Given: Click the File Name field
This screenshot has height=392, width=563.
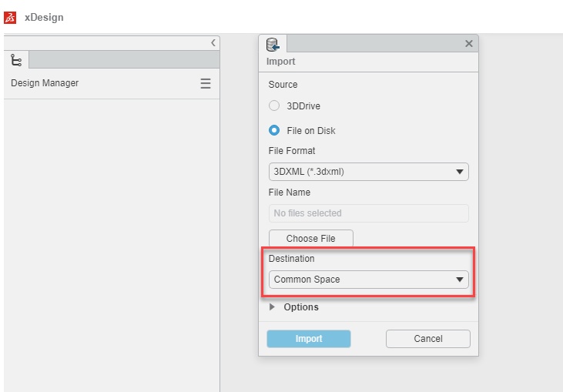Looking at the screenshot, I should coord(368,213).
